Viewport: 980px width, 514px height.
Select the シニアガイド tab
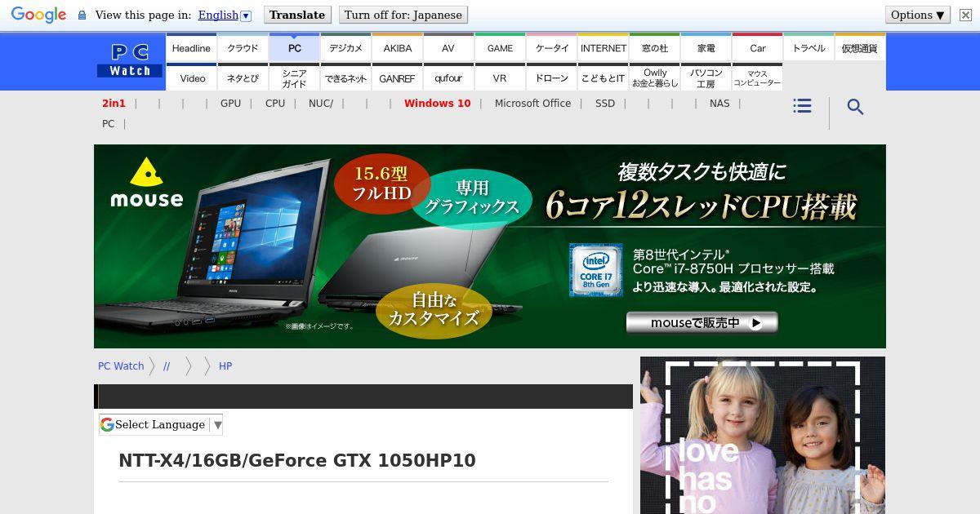tap(294, 78)
